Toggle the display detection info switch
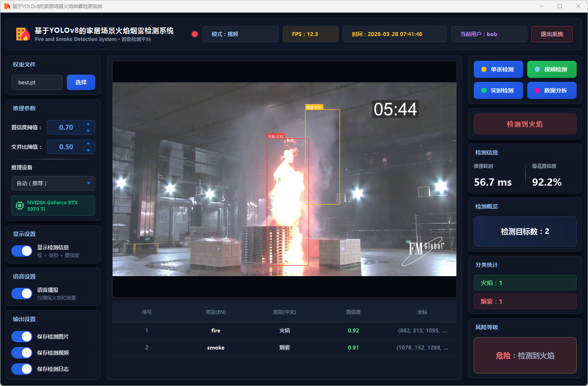 click(22, 251)
